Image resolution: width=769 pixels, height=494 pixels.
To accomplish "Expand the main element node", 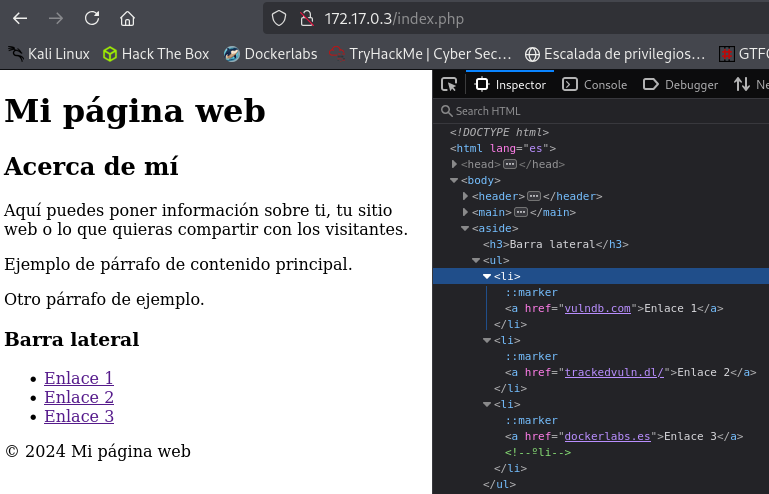I will (x=465, y=212).
